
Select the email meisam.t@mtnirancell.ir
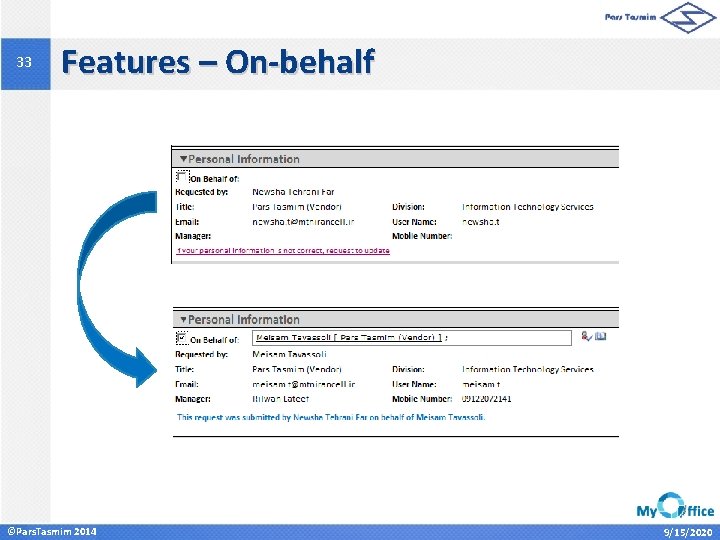[304, 384]
